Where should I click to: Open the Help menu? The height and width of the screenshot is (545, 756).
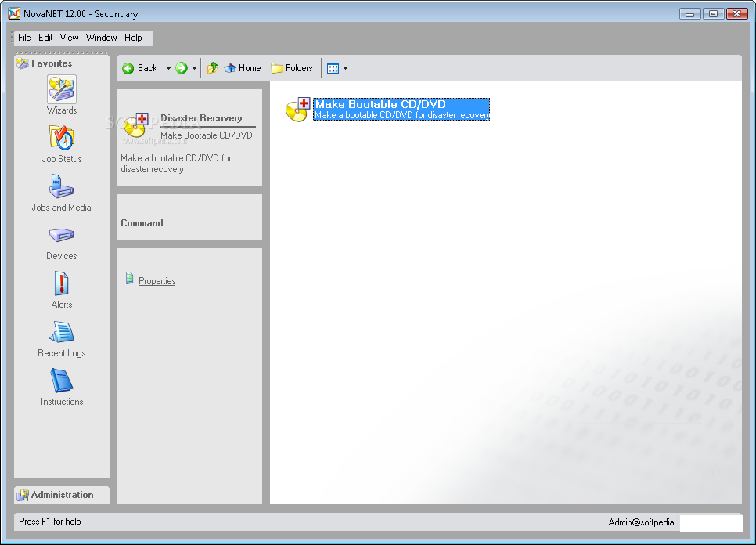tap(133, 38)
